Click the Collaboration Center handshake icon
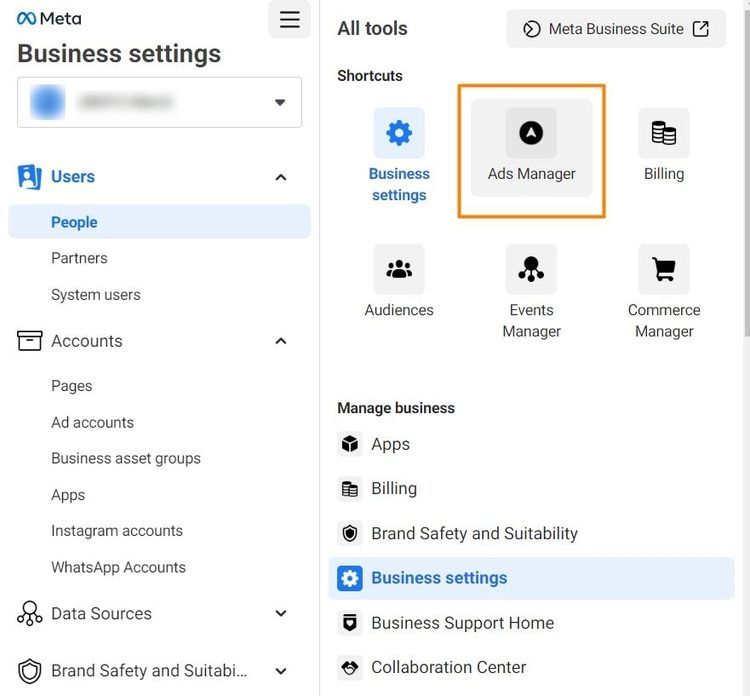The image size is (750, 696). click(x=350, y=667)
